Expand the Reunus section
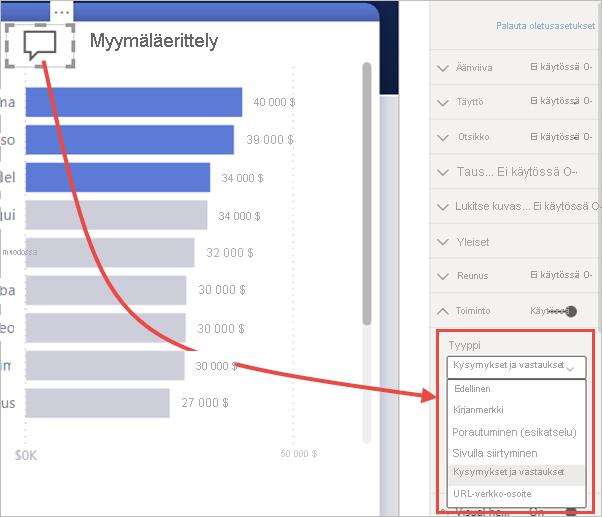Image resolution: width=602 pixels, height=517 pixels. click(x=443, y=276)
